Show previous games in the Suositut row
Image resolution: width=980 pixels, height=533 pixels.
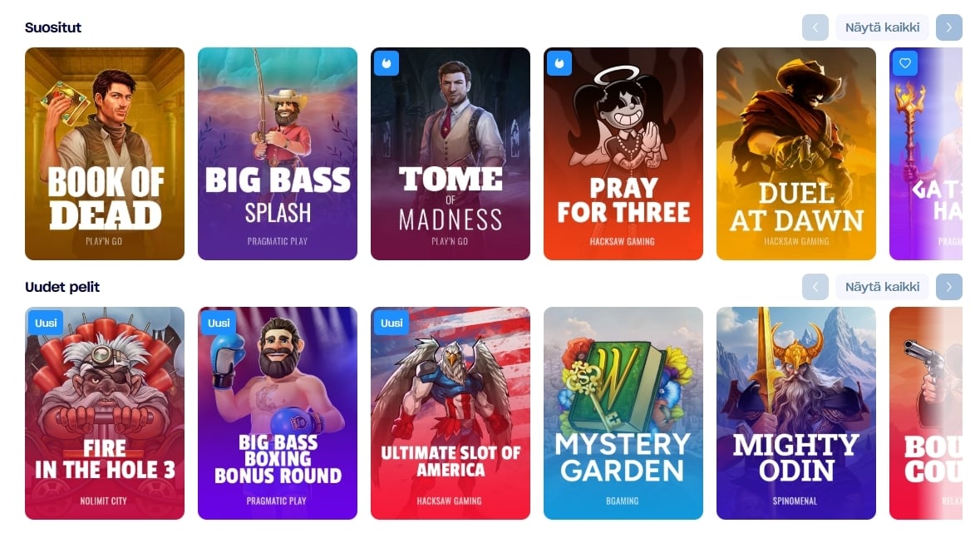tap(815, 27)
